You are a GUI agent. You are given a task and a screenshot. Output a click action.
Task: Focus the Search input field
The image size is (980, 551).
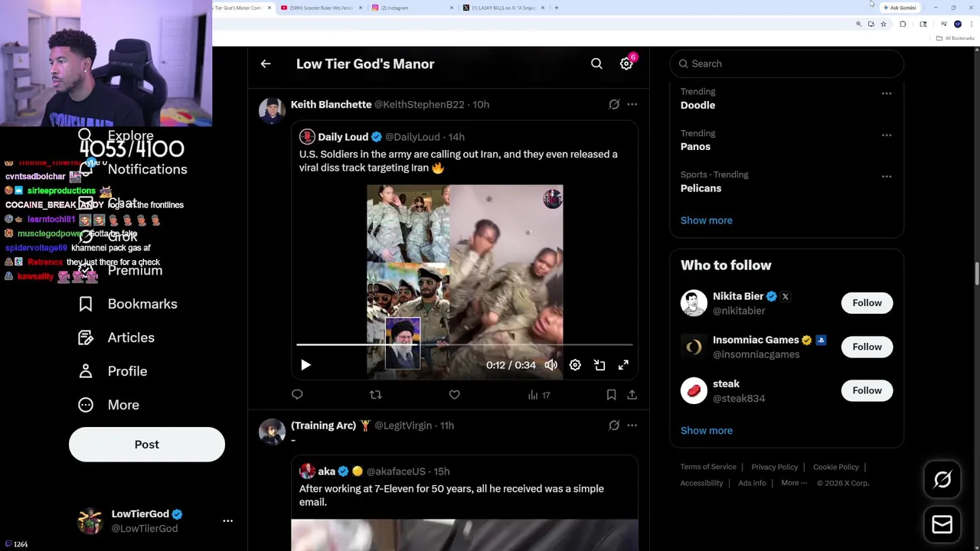point(786,64)
